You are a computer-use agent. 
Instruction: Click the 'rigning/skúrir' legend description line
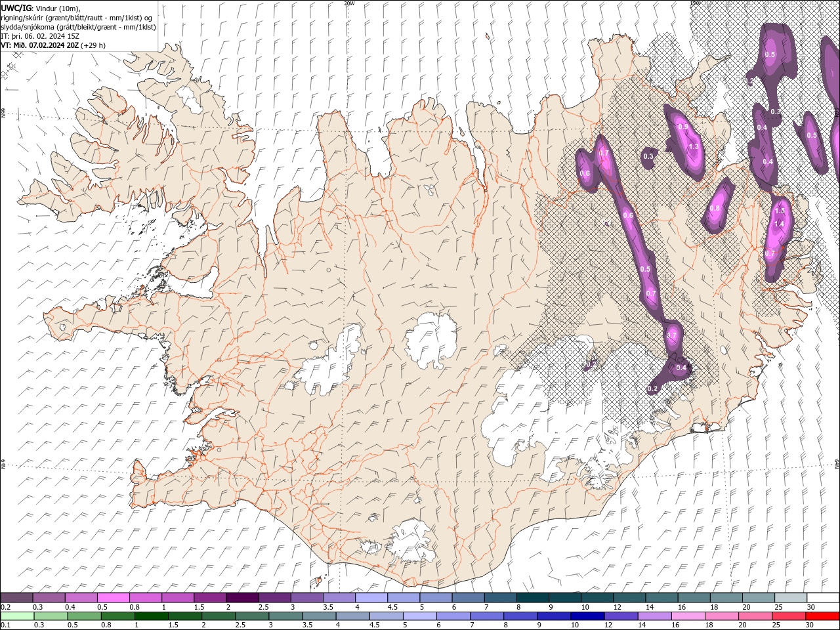(x=77, y=18)
